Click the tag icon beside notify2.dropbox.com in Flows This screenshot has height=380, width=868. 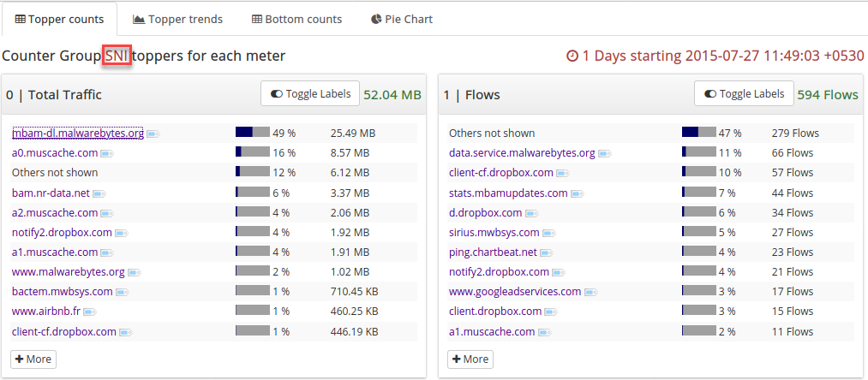(x=560, y=273)
